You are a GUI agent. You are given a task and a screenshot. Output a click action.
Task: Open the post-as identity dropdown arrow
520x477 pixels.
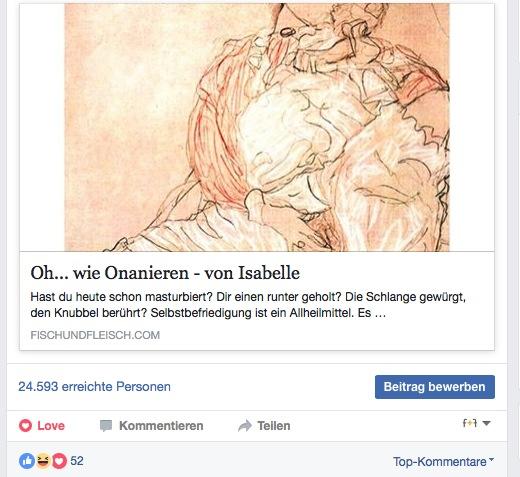click(x=486, y=423)
